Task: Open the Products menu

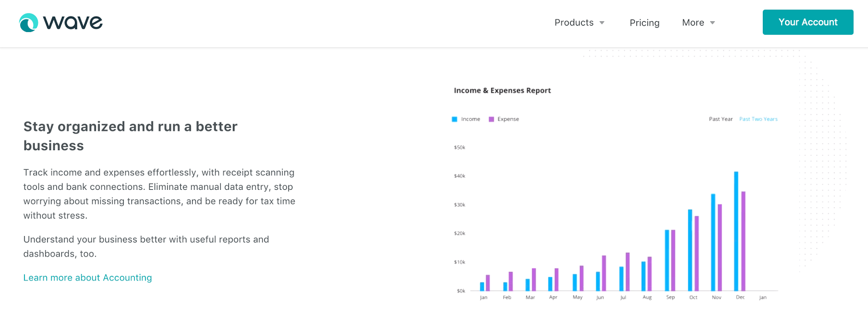Action: point(573,23)
